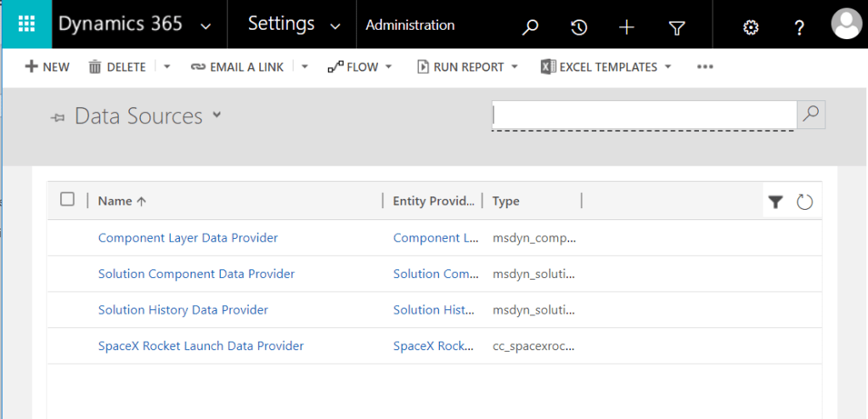Open the user profile avatar
868x419 pixels.
pos(846,25)
